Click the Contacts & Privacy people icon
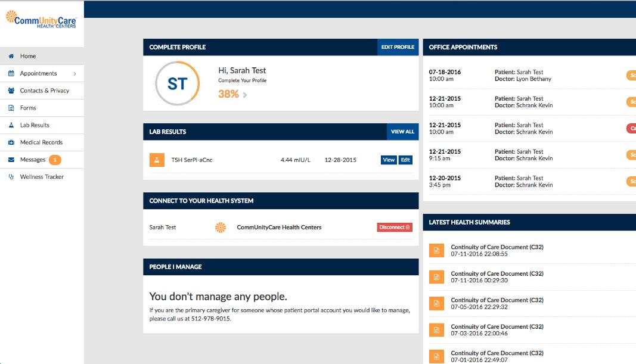The height and width of the screenshot is (364, 636). 11,91
